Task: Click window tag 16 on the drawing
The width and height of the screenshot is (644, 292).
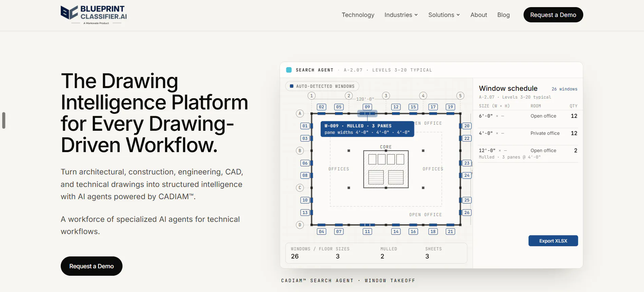Action: click(413, 232)
